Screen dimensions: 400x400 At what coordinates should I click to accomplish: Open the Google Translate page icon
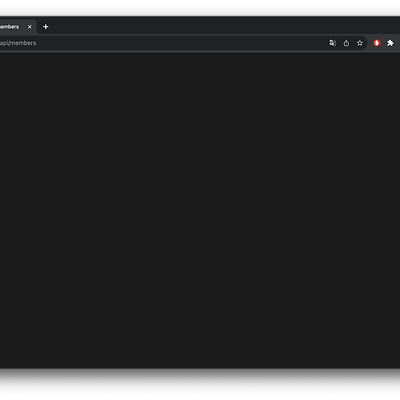tap(332, 43)
